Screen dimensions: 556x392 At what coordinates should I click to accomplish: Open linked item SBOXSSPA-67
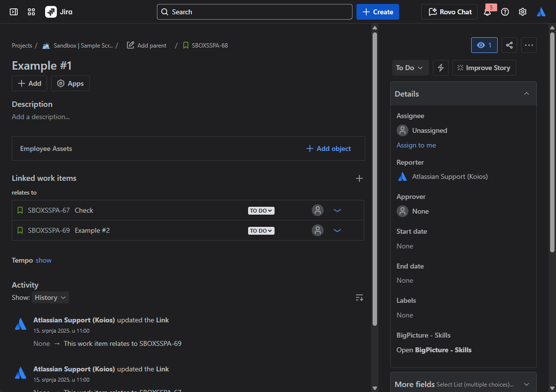point(48,210)
